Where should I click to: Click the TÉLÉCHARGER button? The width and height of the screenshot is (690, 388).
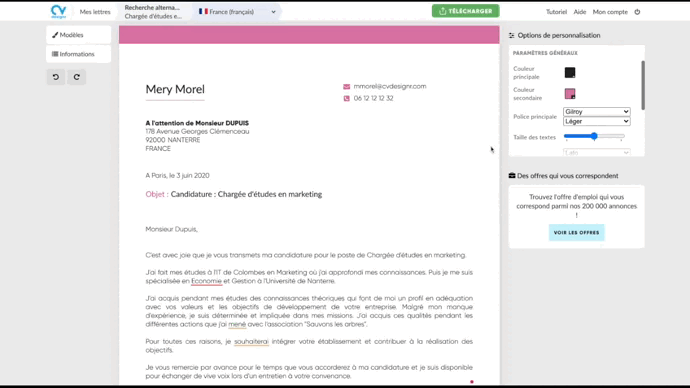pyautogui.click(x=466, y=11)
